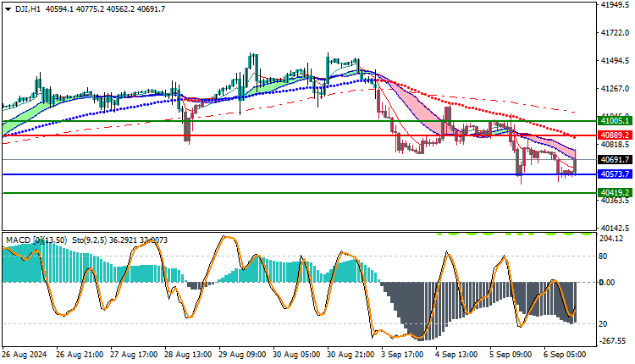Click the 41267.0 price scale value

[x=616, y=88]
